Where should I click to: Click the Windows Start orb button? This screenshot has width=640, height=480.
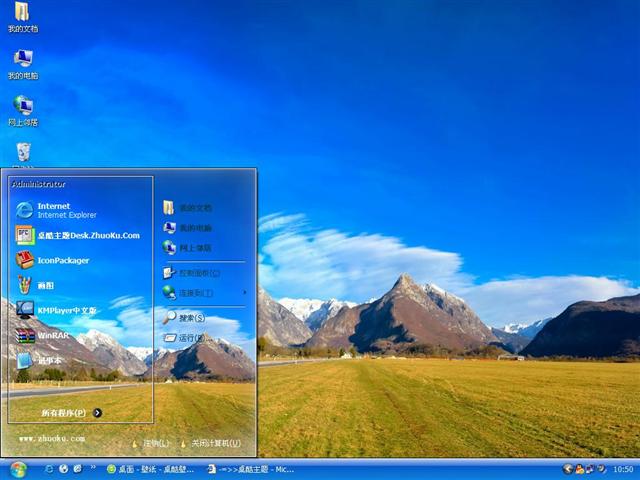[x=18, y=469]
